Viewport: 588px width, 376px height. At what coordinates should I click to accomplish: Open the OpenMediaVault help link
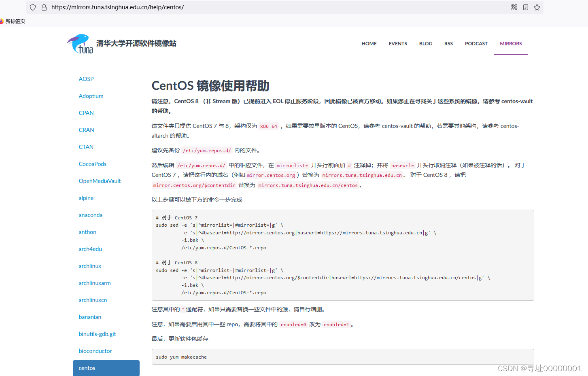pos(100,181)
